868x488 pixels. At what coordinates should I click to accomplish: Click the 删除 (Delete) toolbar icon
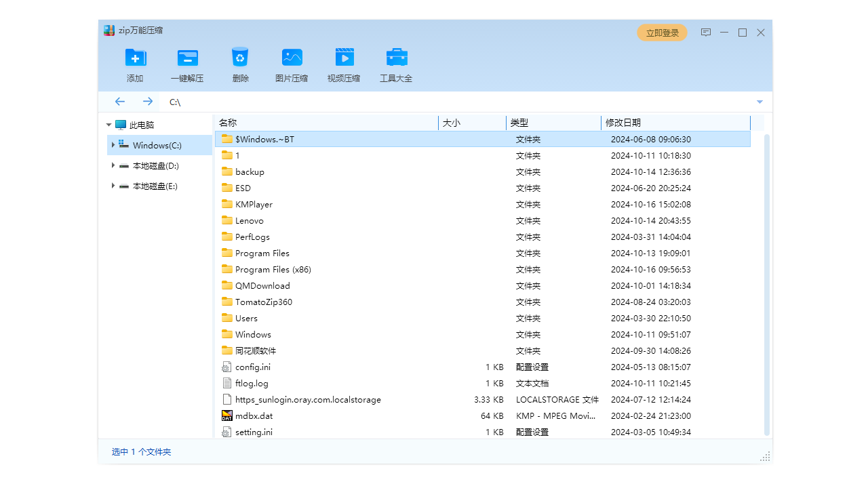[x=240, y=64]
